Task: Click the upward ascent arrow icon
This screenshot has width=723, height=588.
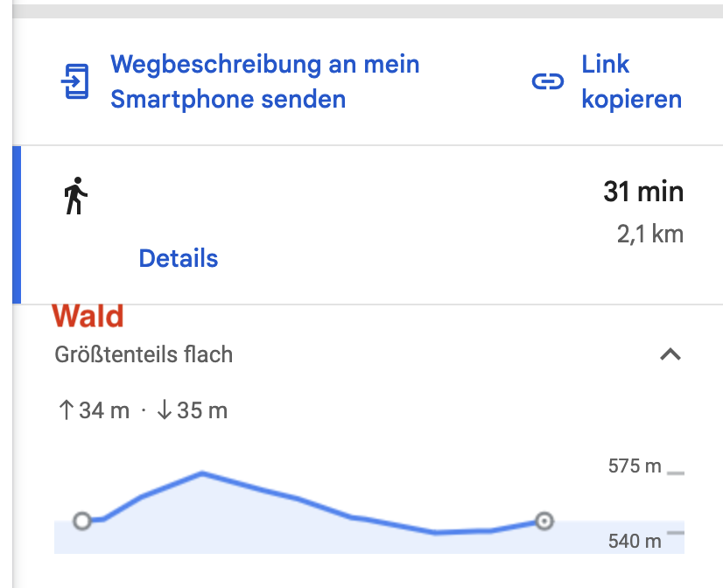Action: click(65, 410)
